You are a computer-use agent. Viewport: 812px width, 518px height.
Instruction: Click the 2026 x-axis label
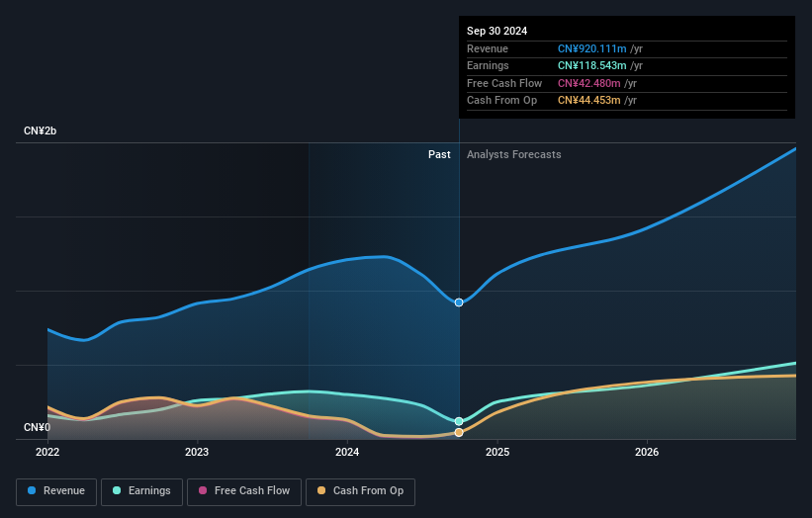(x=647, y=452)
